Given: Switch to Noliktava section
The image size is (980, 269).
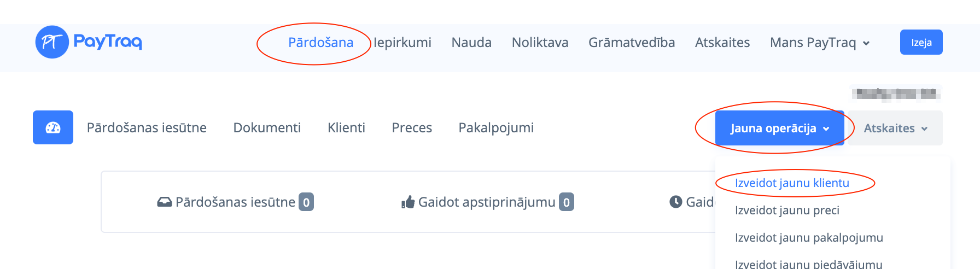Looking at the screenshot, I should 540,43.
